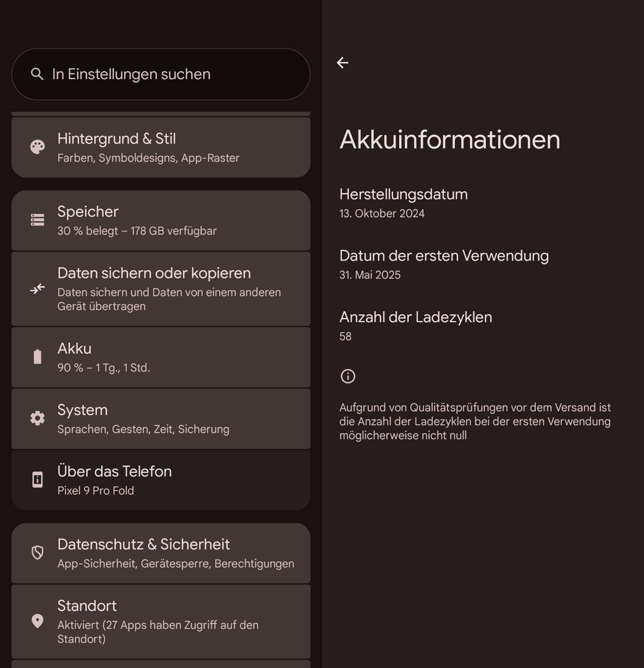Tap the back arrow icon
The height and width of the screenshot is (668, 644).
(342, 62)
